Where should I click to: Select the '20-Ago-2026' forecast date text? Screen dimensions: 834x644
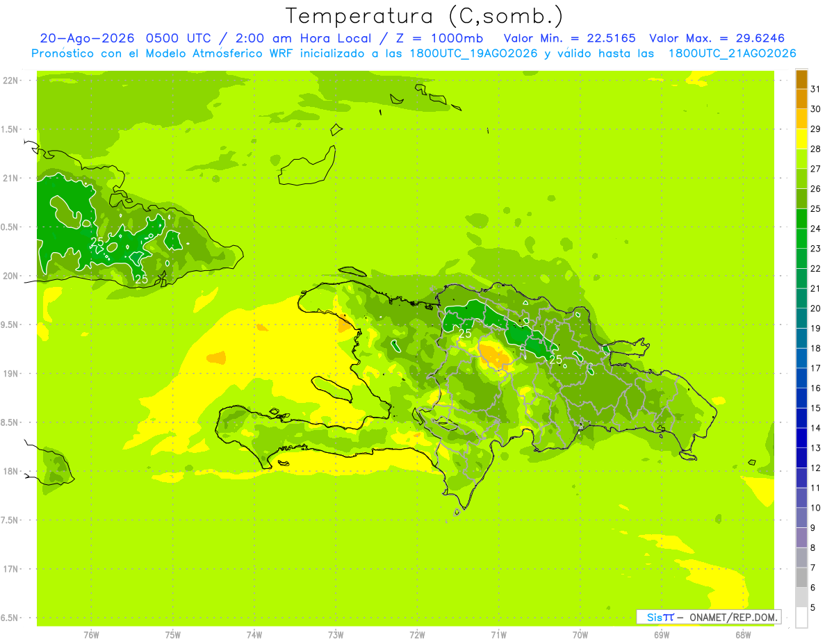87,38
